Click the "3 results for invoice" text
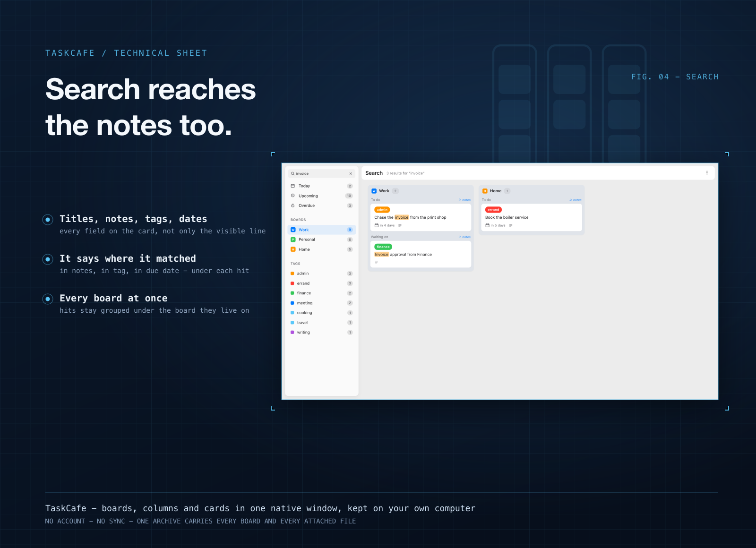756x548 pixels. pyautogui.click(x=405, y=173)
